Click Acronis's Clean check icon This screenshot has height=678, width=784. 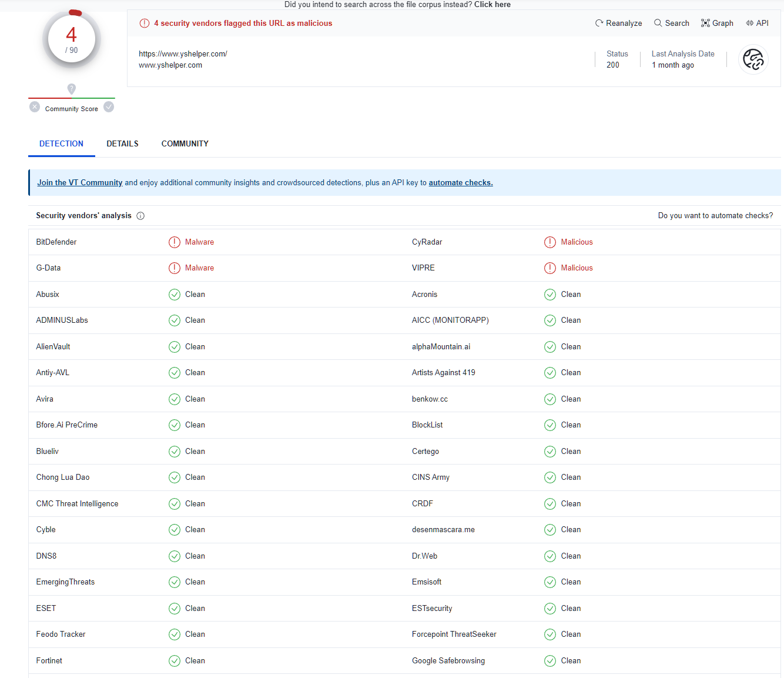550,295
